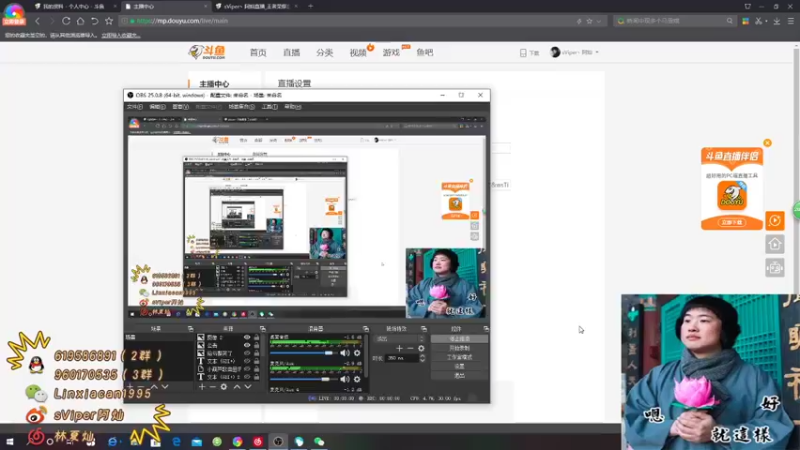The image size is (800, 450).
Task: Pop out the sources dock panel
Action: (x=262, y=329)
